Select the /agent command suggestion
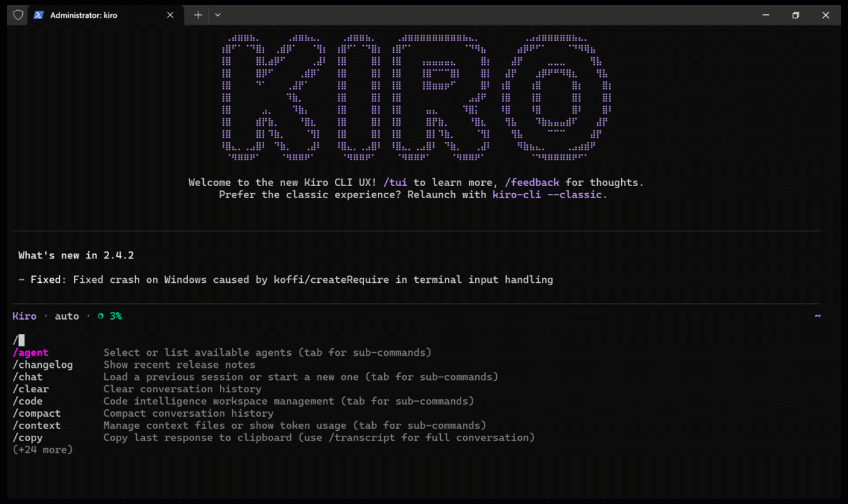 pyautogui.click(x=30, y=353)
